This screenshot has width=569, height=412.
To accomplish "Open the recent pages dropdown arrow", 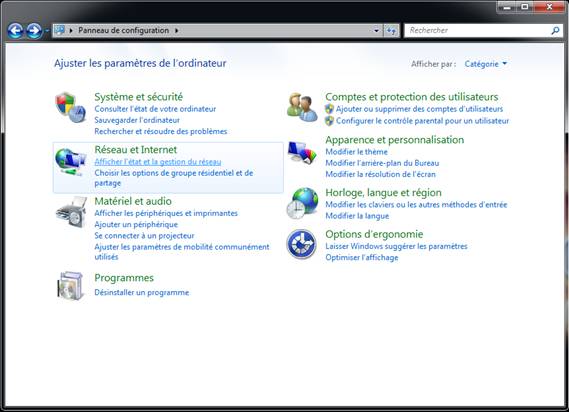I will (47, 31).
